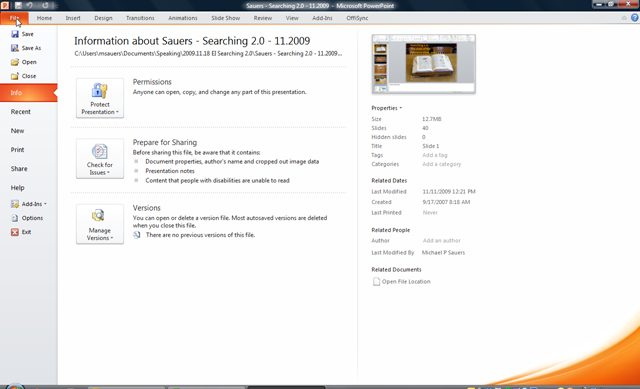Expand the Add-Ins submenu arrow
This screenshot has width=640, height=389.
[45, 204]
